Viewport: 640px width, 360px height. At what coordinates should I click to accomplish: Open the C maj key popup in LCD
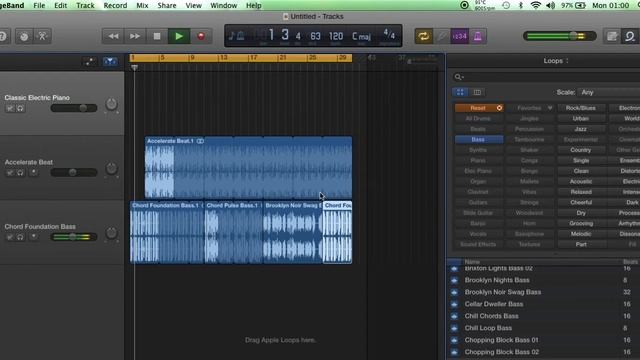[361, 36]
